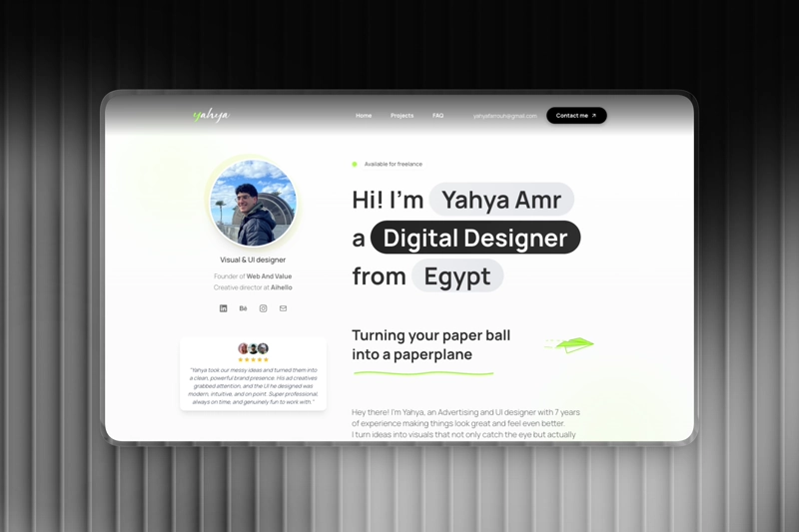The height and width of the screenshot is (532, 799).
Task: Click the Visual & UI designer label
Action: (x=253, y=260)
